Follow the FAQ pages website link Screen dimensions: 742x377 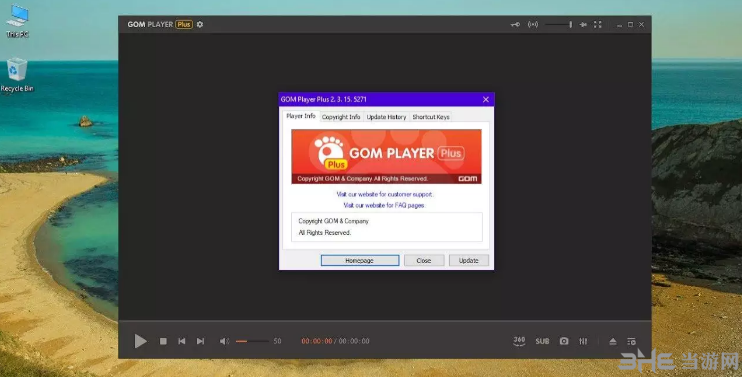click(x=384, y=205)
